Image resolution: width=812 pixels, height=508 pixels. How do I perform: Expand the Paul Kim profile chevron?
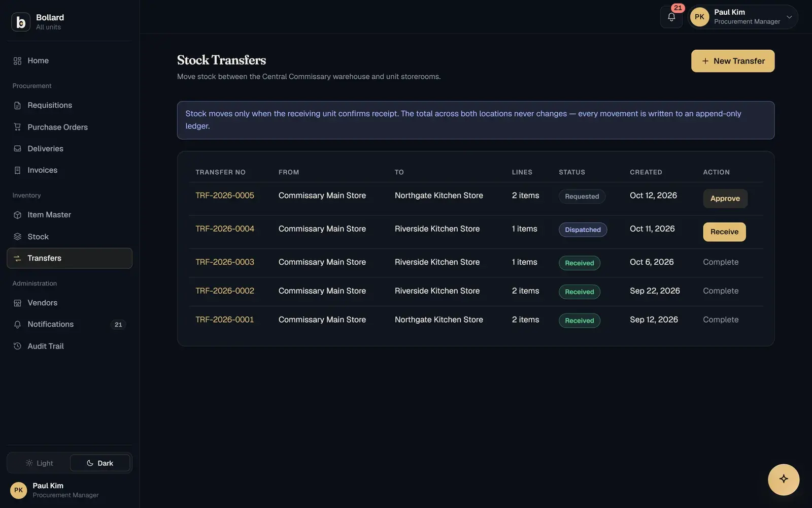789,17
